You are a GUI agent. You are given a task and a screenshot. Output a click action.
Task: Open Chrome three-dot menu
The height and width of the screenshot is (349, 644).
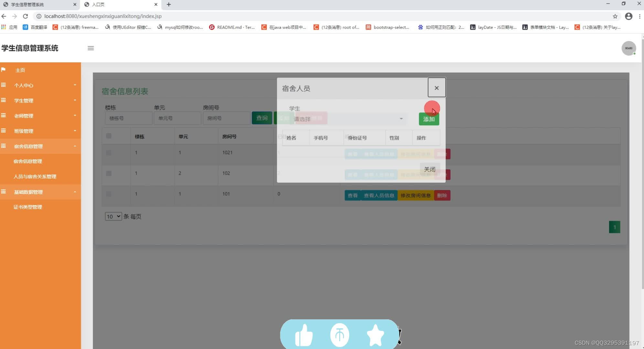tap(639, 16)
